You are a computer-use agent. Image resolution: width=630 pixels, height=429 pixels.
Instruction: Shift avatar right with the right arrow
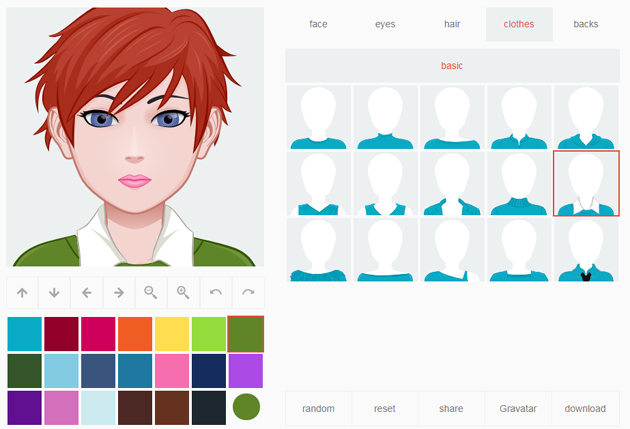pos(119,292)
